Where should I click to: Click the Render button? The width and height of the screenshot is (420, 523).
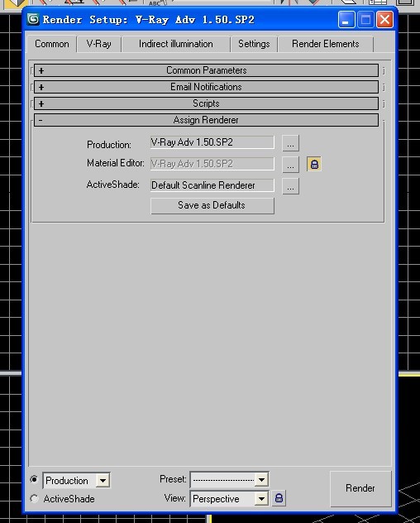click(x=360, y=488)
